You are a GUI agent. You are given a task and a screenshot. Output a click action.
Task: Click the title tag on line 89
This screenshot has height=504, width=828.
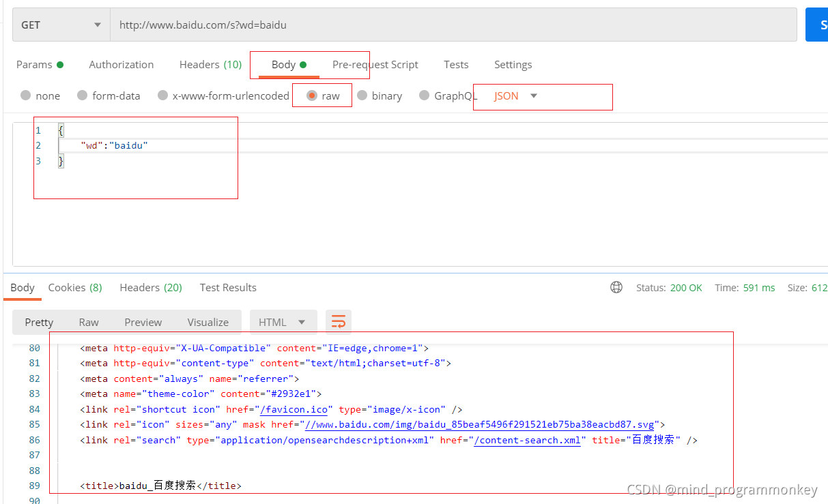(160, 486)
